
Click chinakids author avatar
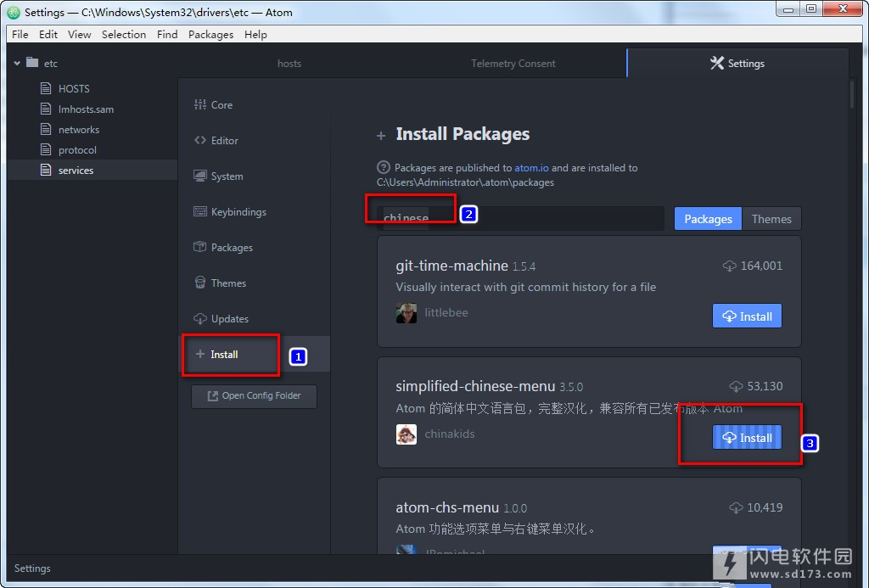coord(406,434)
